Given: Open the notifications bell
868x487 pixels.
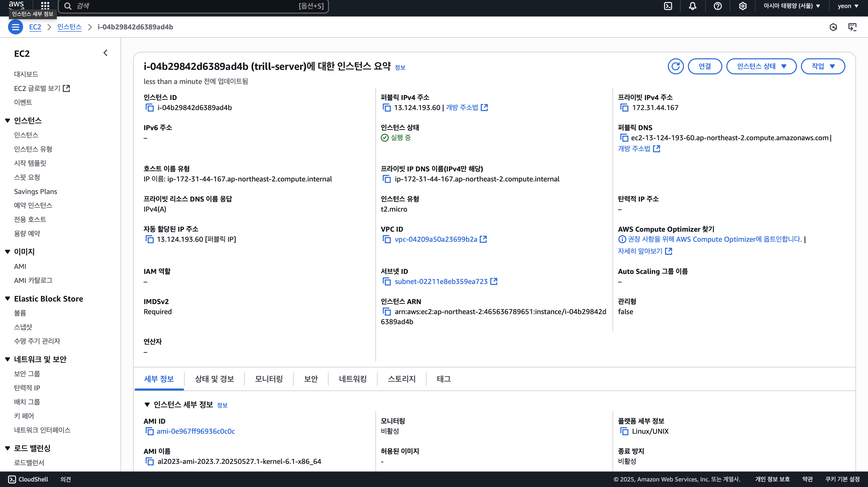Looking at the screenshot, I should 692,6.
